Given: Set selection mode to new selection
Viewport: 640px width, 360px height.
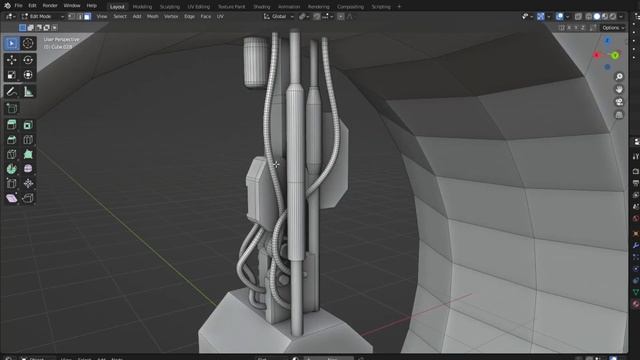Looking at the screenshot, I should tap(22, 28).
